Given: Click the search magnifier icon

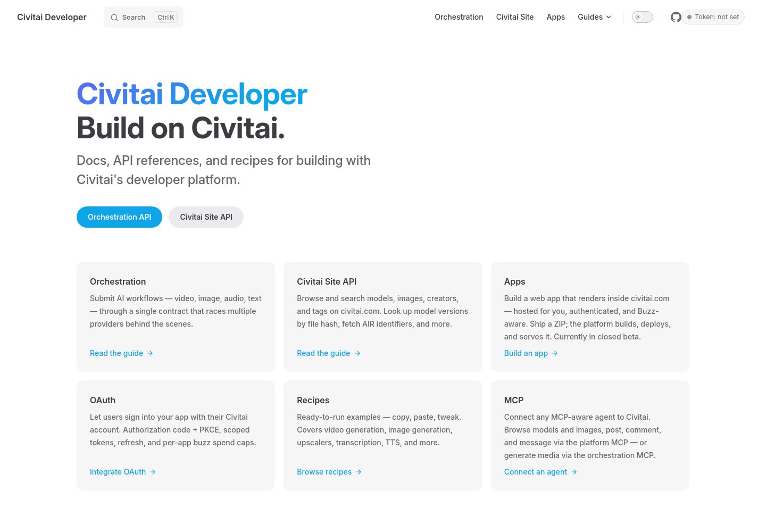Looking at the screenshot, I should point(114,18).
